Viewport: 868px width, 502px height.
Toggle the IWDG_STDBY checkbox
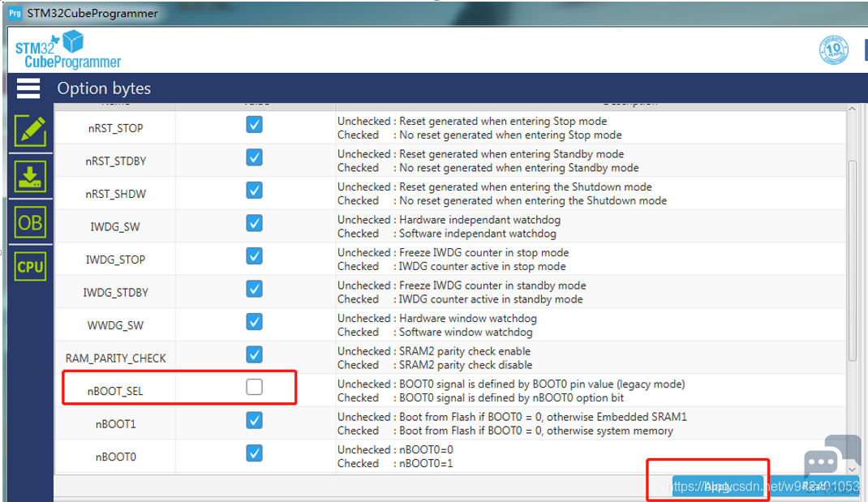click(254, 289)
